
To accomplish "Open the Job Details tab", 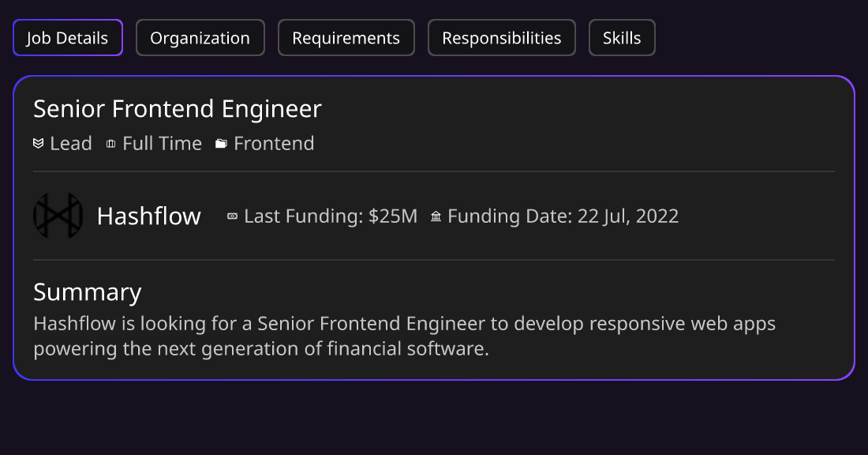I will tap(68, 38).
